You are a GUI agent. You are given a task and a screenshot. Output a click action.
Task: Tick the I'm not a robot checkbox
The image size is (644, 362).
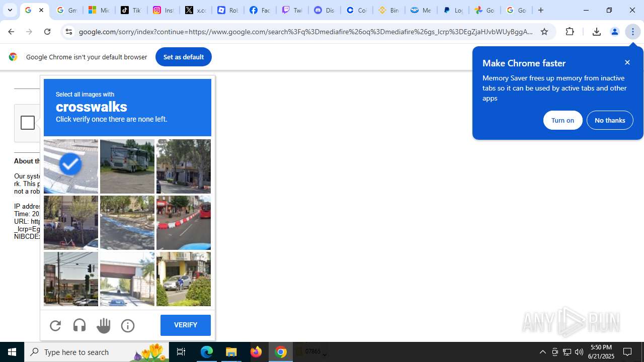click(28, 123)
